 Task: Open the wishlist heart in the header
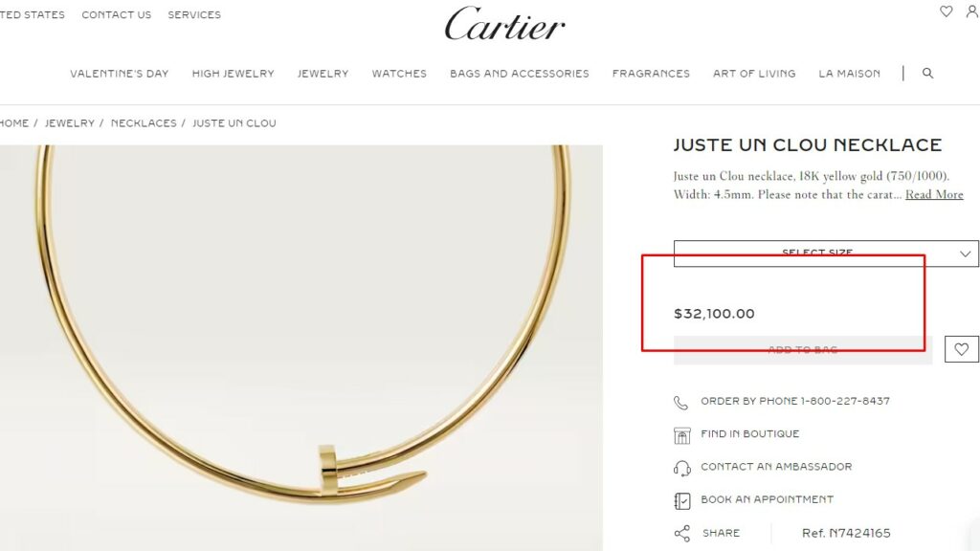point(947,11)
